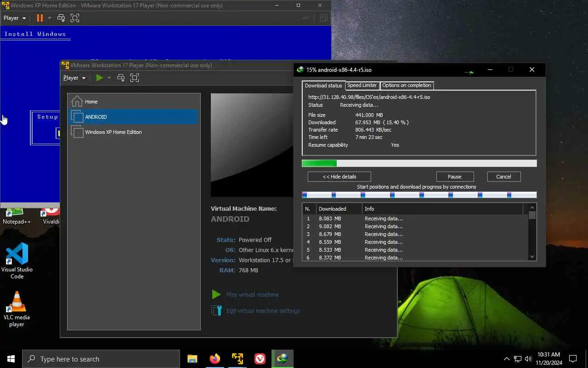The height and width of the screenshot is (368, 588).
Task: Select the ANDROID virtual machine in library
Action: click(134, 117)
